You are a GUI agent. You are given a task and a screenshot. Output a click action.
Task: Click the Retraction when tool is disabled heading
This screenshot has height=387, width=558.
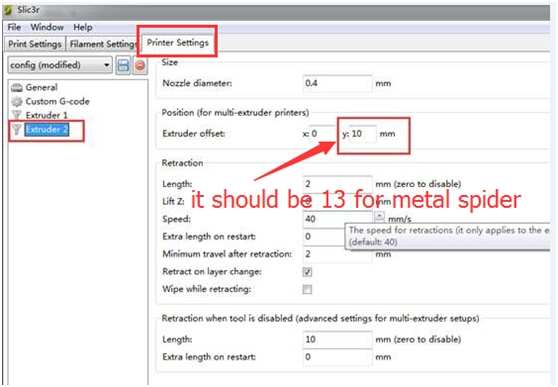click(x=320, y=318)
